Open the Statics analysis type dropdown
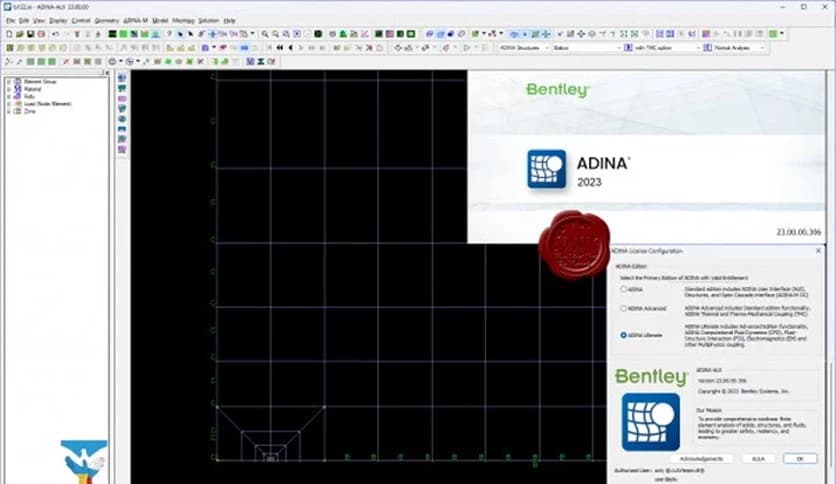 click(586, 48)
